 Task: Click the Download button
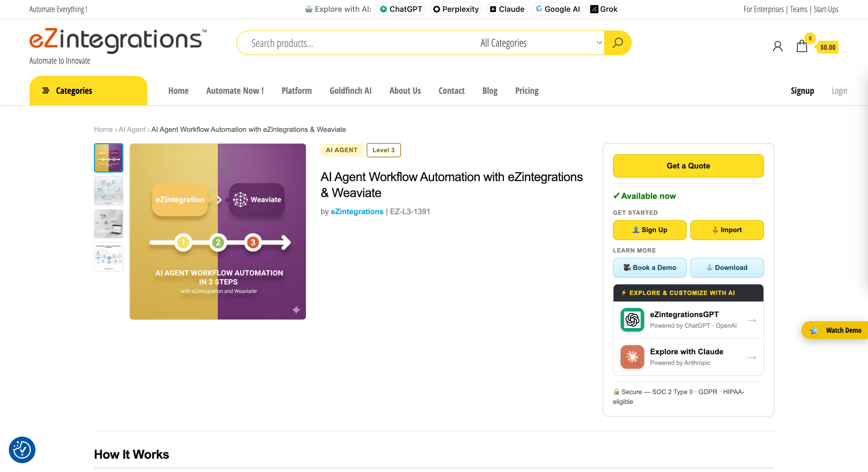[x=727, y=268]
